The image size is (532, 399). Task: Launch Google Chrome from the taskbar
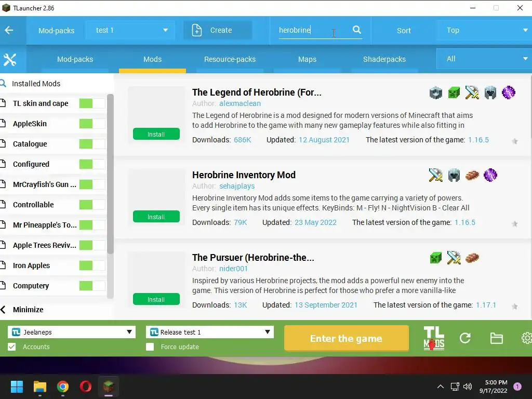(62, 387)
